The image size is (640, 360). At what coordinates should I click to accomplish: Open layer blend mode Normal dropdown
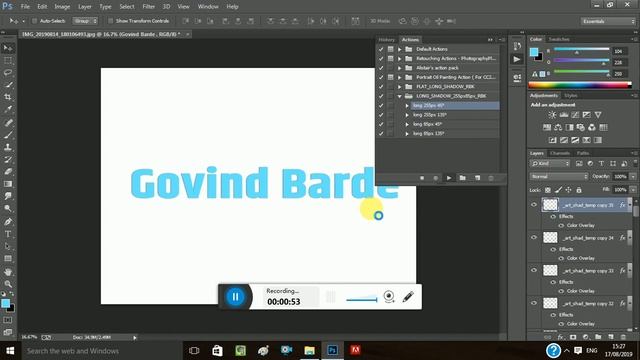(559, 176)
